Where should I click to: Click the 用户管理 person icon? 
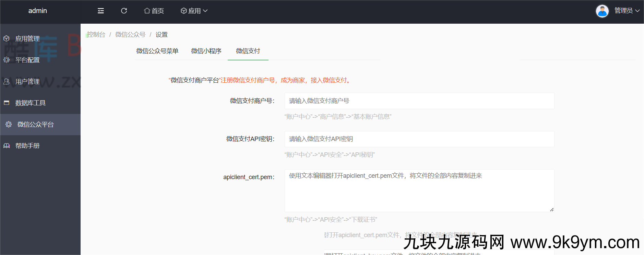pyautogui.click(x=6, y=81)
